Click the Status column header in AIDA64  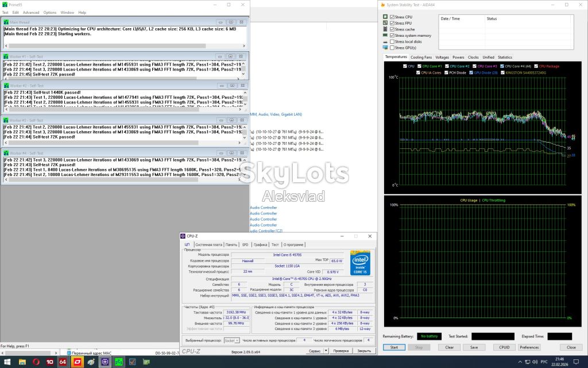(529, 18)
